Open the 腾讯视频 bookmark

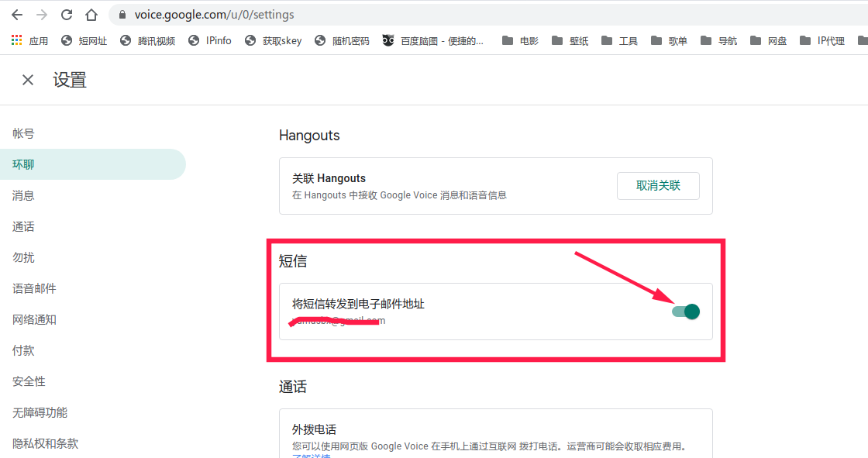point(148,40)
